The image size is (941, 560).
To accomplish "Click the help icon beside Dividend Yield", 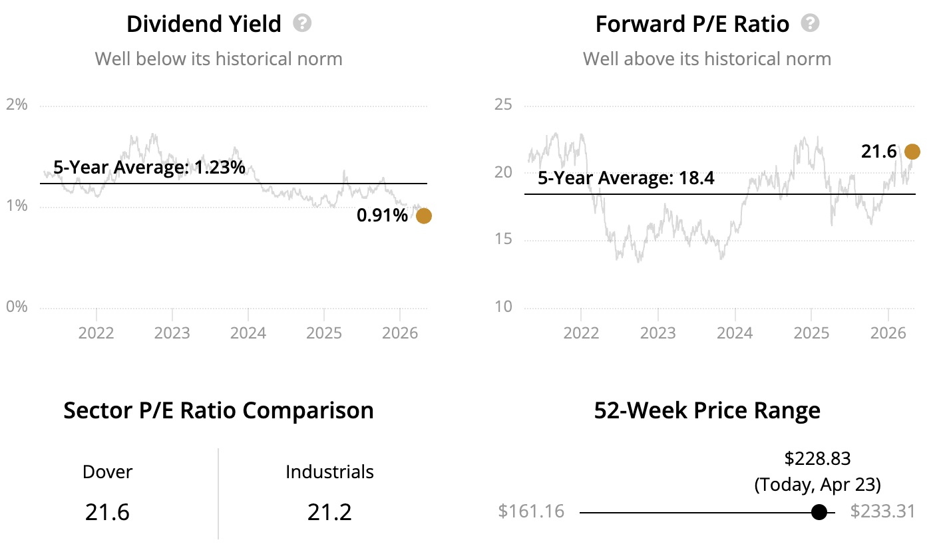I will coord(302,23).
